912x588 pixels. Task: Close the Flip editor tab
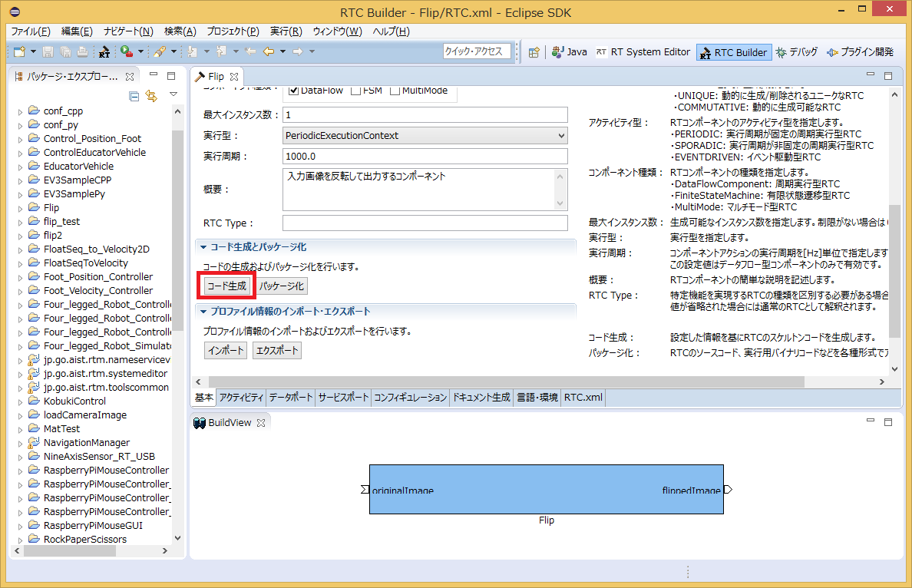(234, 77)
